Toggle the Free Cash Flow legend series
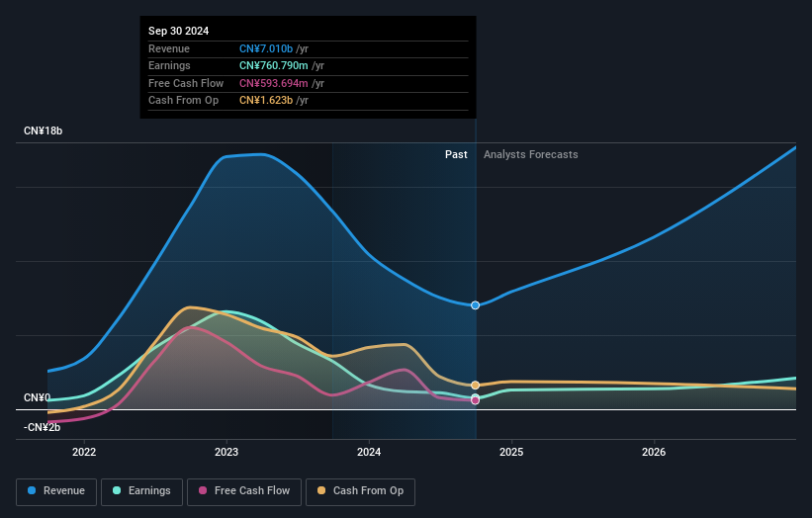The width and height of the screenshot is (812, 518). click(244, 491)
